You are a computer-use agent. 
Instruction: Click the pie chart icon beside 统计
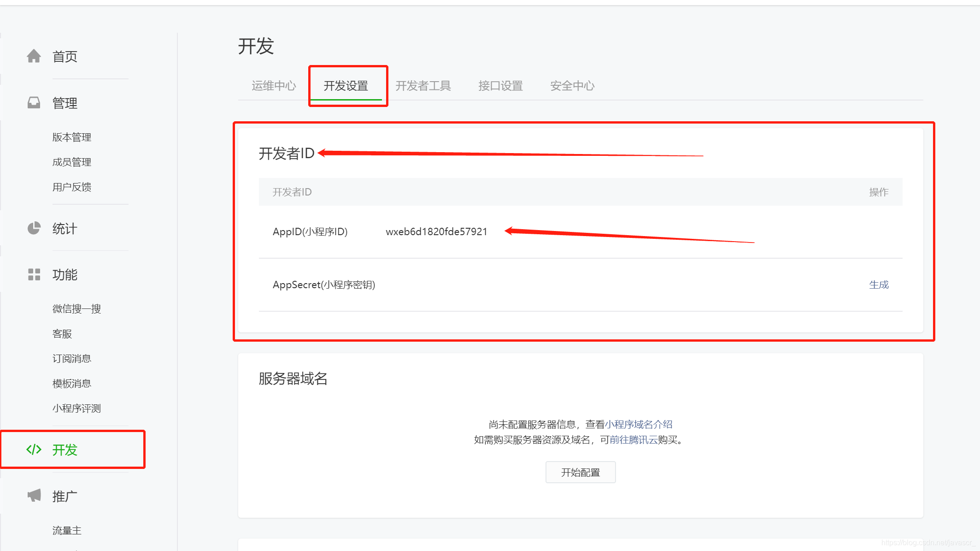pos(34,228)
